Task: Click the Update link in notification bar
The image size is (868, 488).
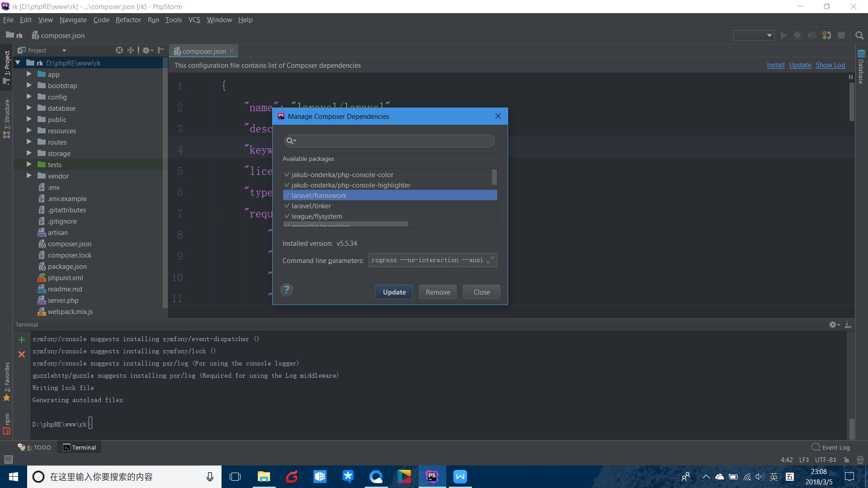Action: tap(800, 65)
